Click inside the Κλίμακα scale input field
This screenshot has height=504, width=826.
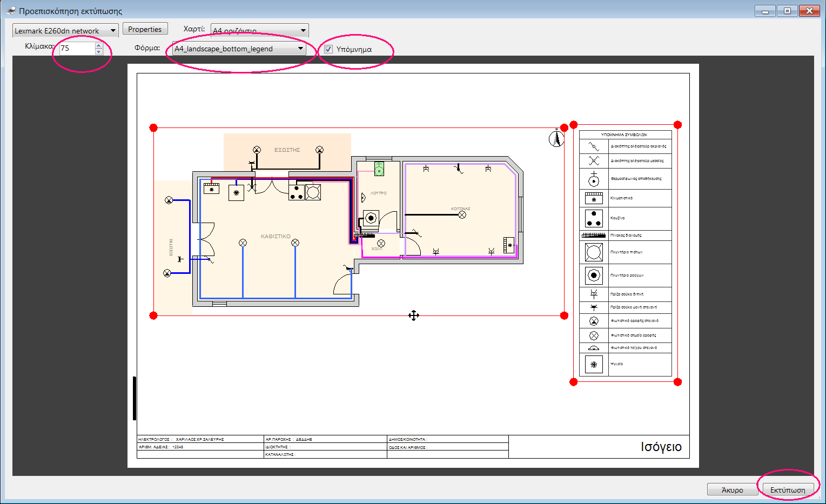click(x=77, y=49)
